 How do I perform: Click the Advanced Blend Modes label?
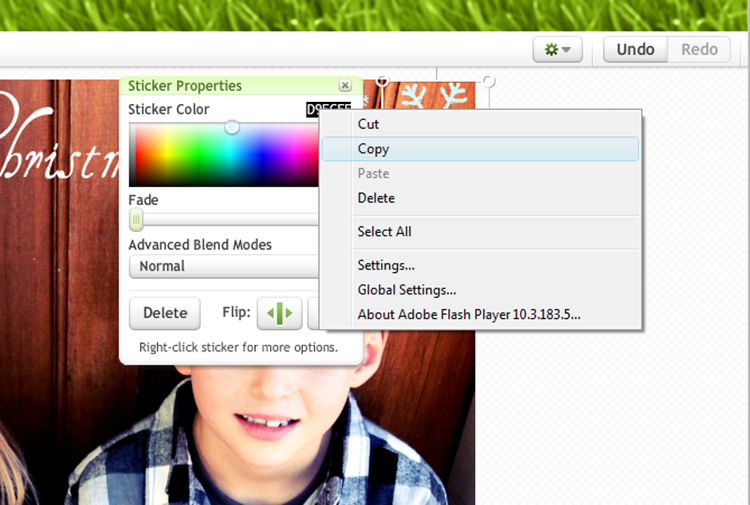click(200, 245)
